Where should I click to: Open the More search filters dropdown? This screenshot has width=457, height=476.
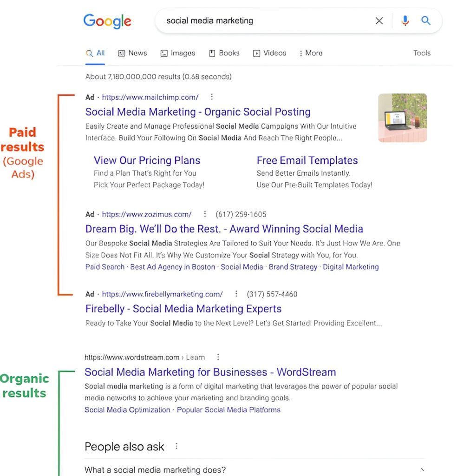click(x=311, y=53)
